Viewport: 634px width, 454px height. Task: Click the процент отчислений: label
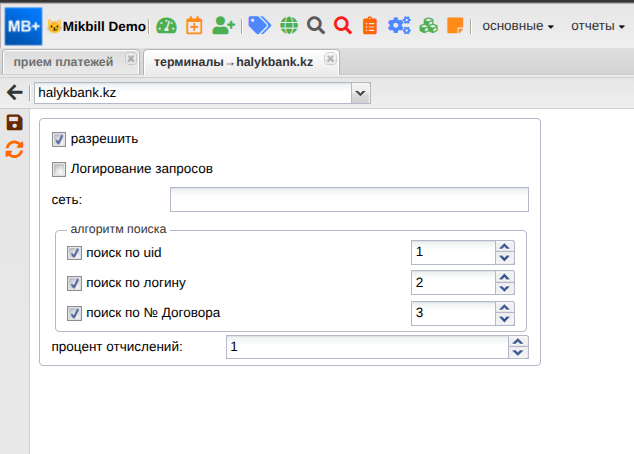click(117, 347)
